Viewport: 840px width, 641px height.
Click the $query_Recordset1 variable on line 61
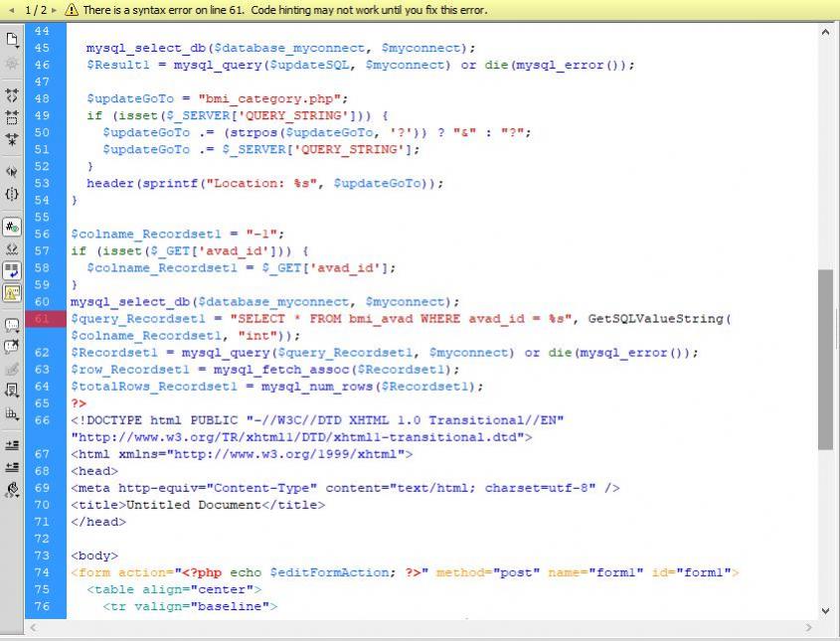coord(138,319)
